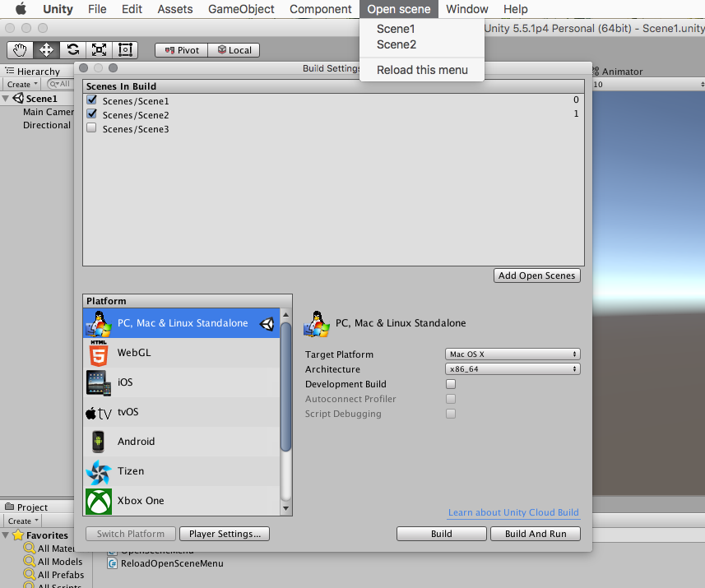Viewport: 705px width, 588px height.
Task: Click the standalone platform icon in settings pane
Action: (x=317, y=324)
